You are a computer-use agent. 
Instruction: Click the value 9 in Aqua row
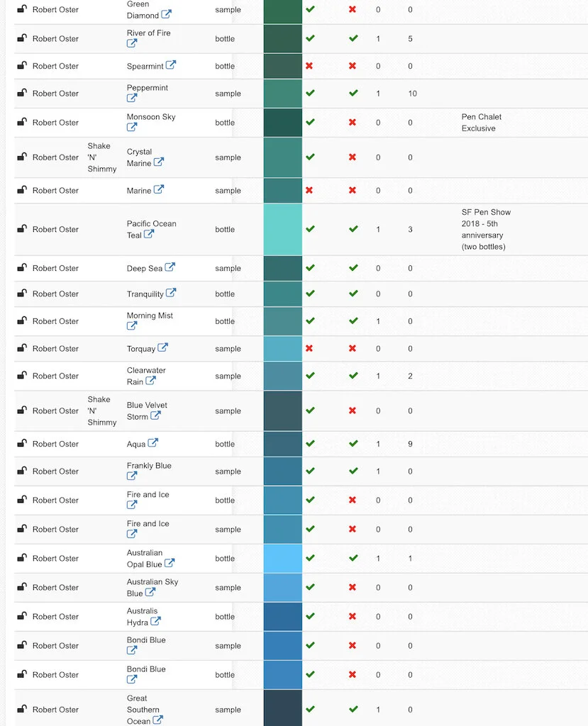tap(410, 444)
